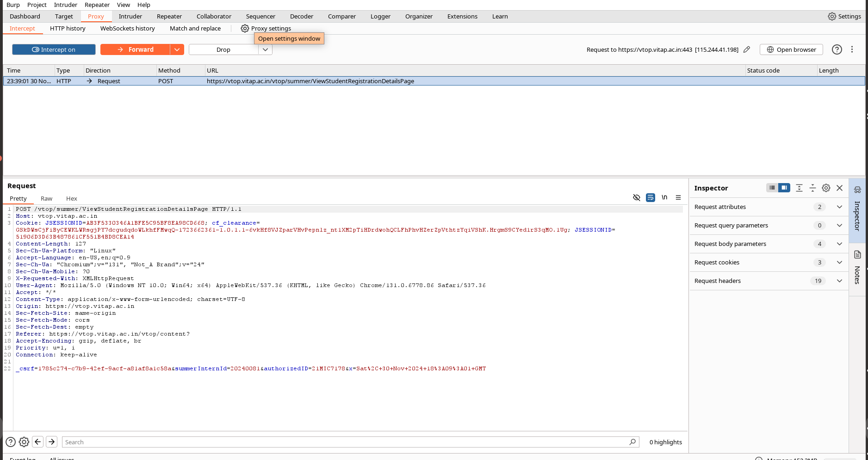
Task: Expand the Request cookies section
Action: coord(839,263)
